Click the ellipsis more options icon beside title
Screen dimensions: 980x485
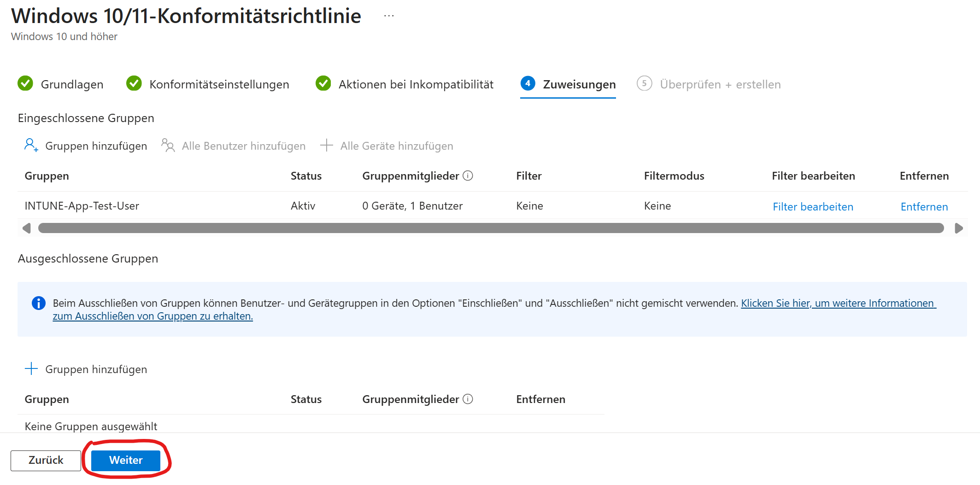click(389, 16)
